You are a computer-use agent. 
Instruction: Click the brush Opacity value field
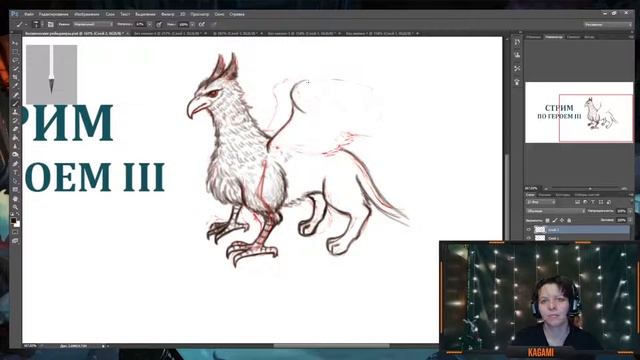pos(140,24)
